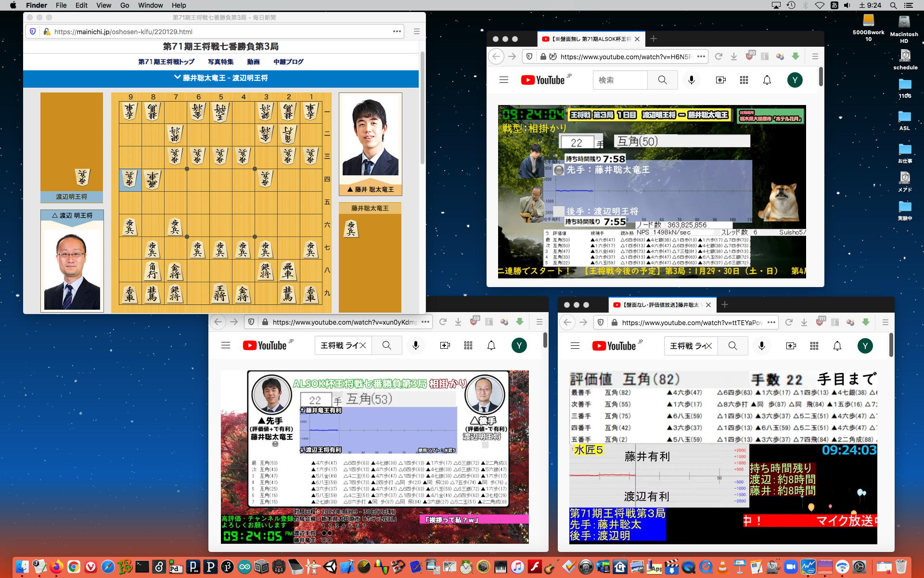This screenshot has height=578, width=924.
Task: Open the Finder File menu
Action: point(61,5)
